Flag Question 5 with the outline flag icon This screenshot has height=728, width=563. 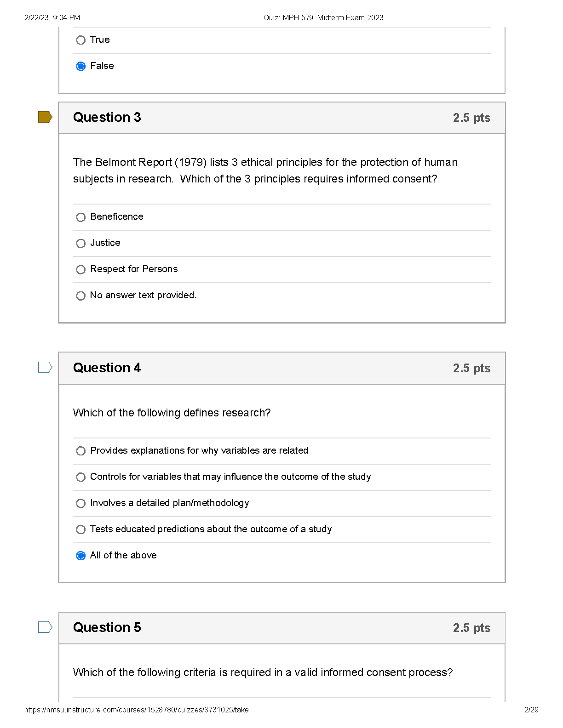tap(45, 627)
